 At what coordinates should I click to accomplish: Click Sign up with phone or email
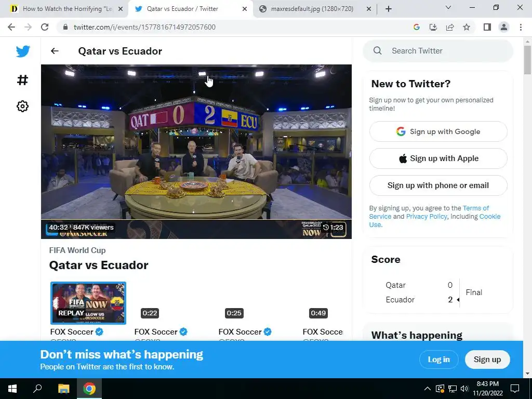tap(438, 185)
